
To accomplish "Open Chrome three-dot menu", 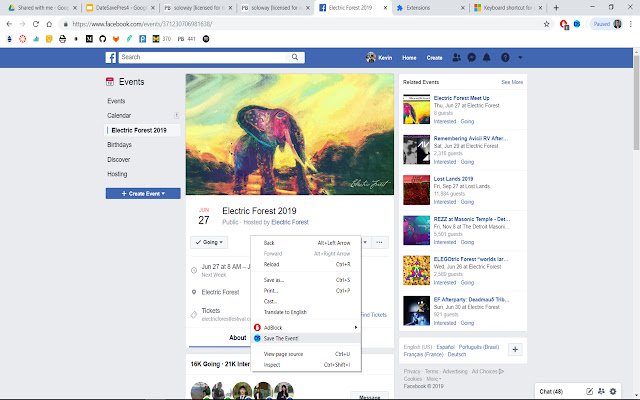I will [631, 24].
